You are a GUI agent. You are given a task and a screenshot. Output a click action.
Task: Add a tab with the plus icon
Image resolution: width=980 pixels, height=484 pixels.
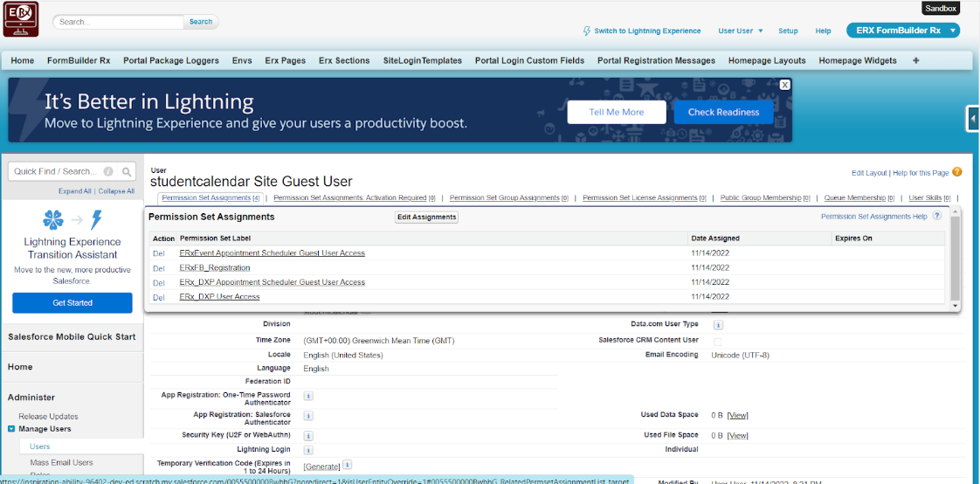click(916, 60)
